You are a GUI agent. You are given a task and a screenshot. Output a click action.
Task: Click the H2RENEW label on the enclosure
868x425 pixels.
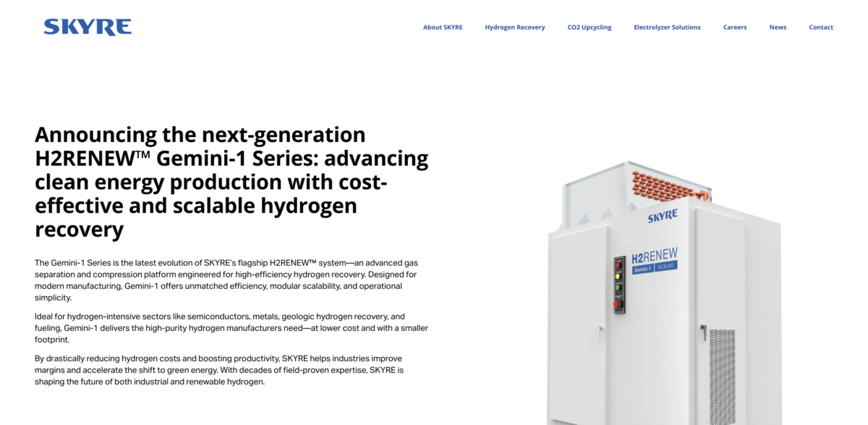coord(655,255)
